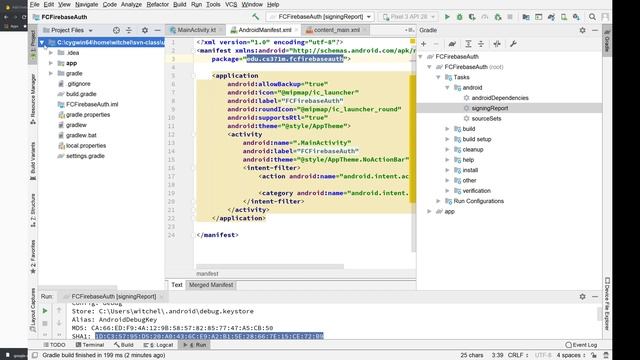
Task: Click the stop square icon in Run panel
Action: tap(45, 323)
